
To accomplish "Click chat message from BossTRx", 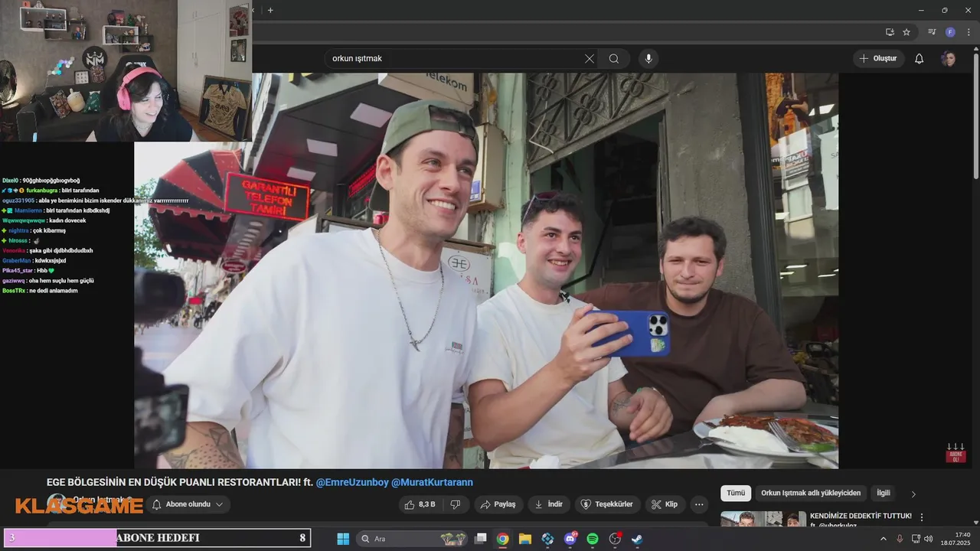I will [x=40, y=291].
